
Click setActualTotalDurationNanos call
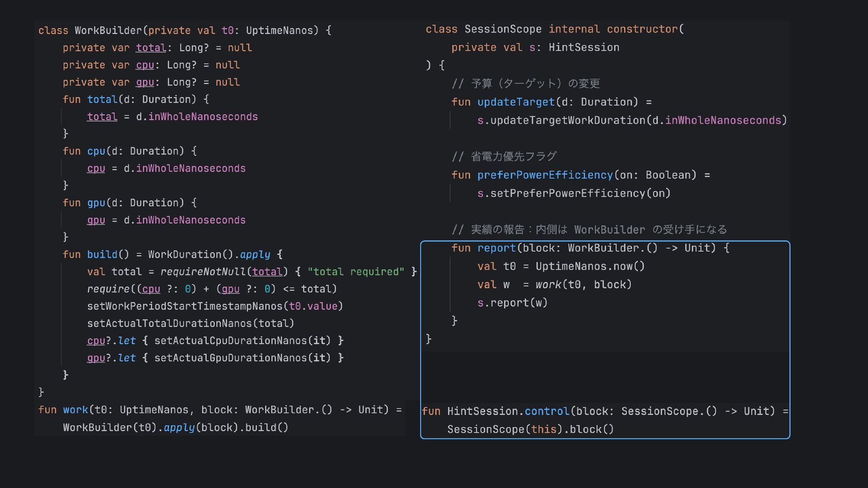coord(169,324)
